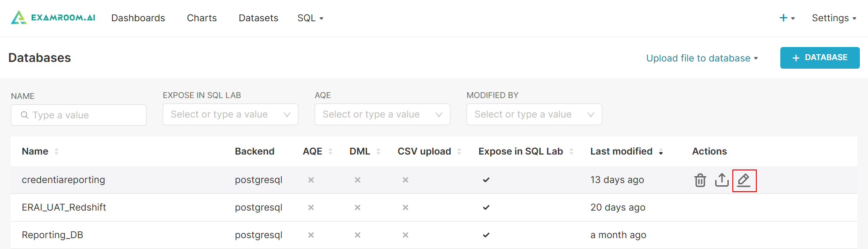Open the Expose in SQL Lab filter dropdown
Image resolution: width=868 pixels, height=249 pixels.
click(x=230, y=114)
